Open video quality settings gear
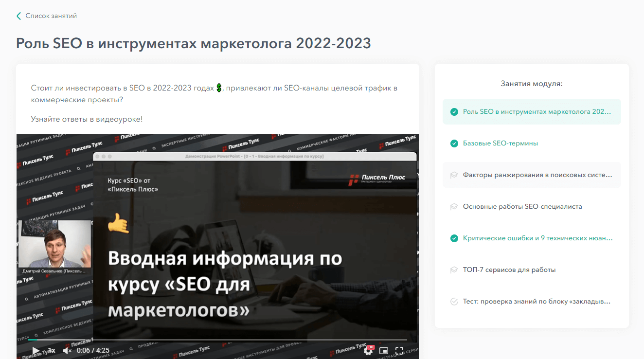 pyautogui.click(x=368, y=350)
